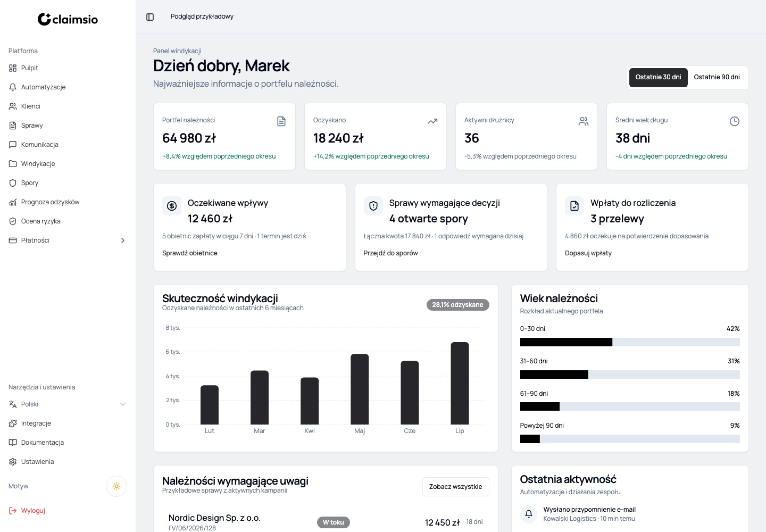Click the Komunikacja chat icon
The width and height of the screenshot is (766, 532).
coord(13,145)
